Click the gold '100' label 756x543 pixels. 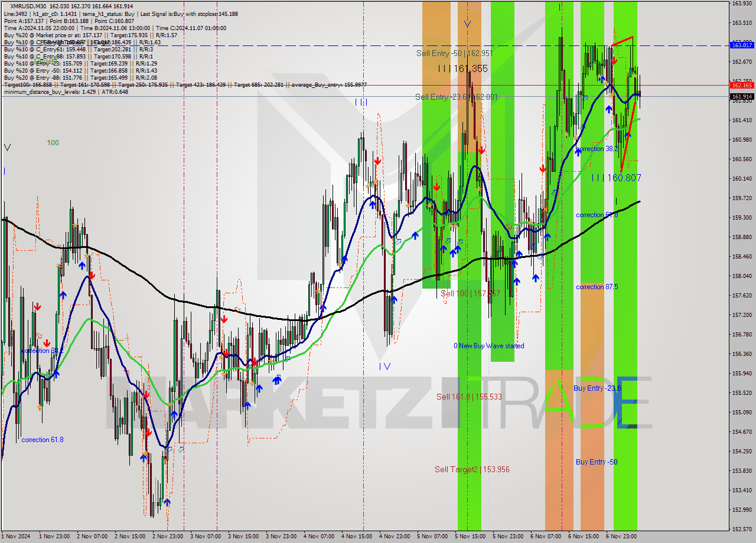click(53, 143)
